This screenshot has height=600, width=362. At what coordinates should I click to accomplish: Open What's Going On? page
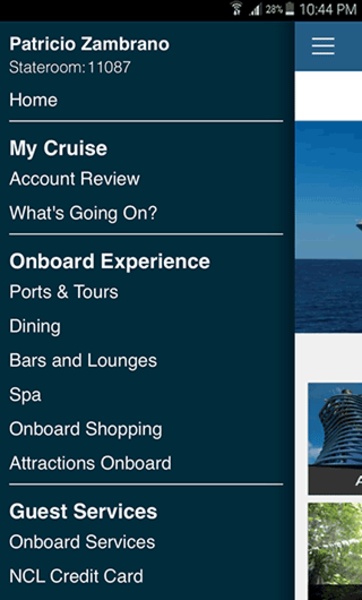pyautogui.click(x=83, y=213)
